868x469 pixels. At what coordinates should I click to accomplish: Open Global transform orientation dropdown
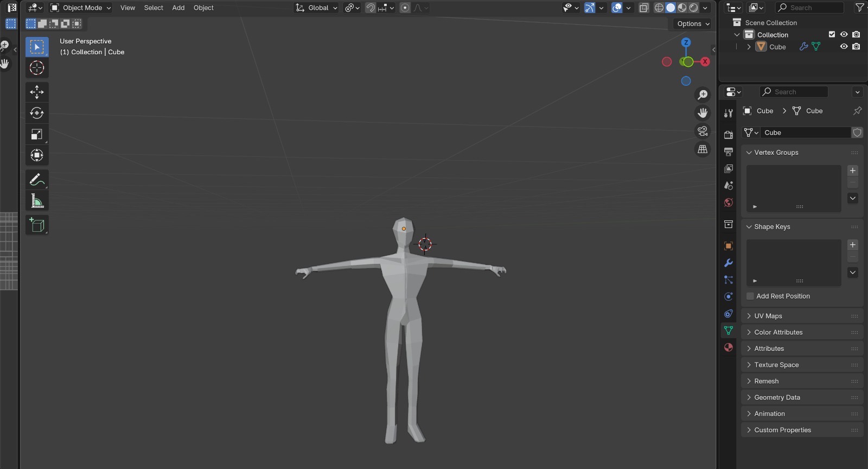pos(317,8)
